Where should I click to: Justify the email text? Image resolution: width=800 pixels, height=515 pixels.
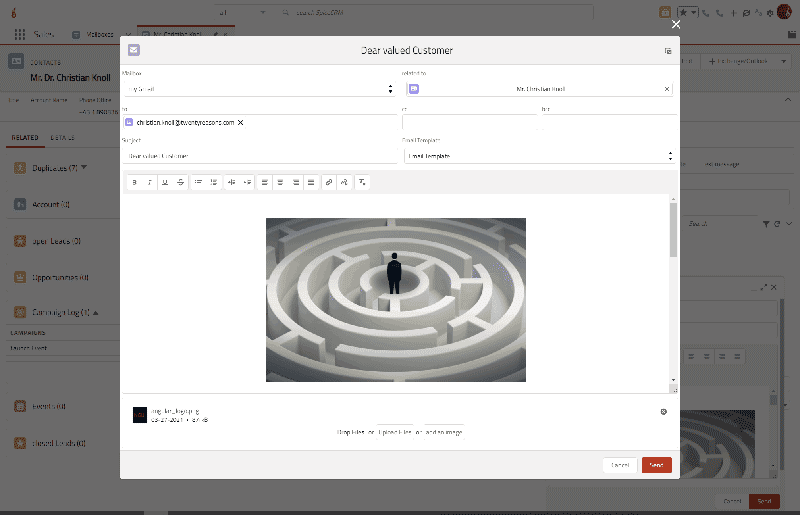(x=311, y=182)
